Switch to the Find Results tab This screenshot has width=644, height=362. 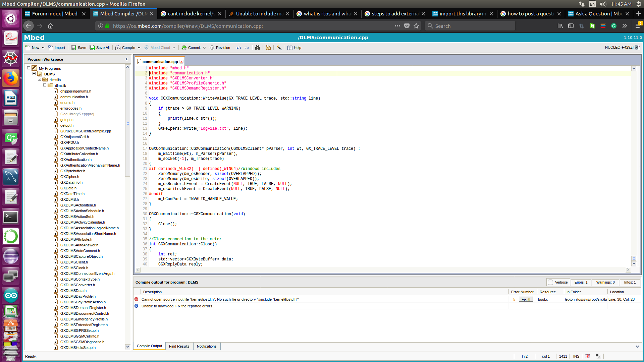[x=179, y=346]
